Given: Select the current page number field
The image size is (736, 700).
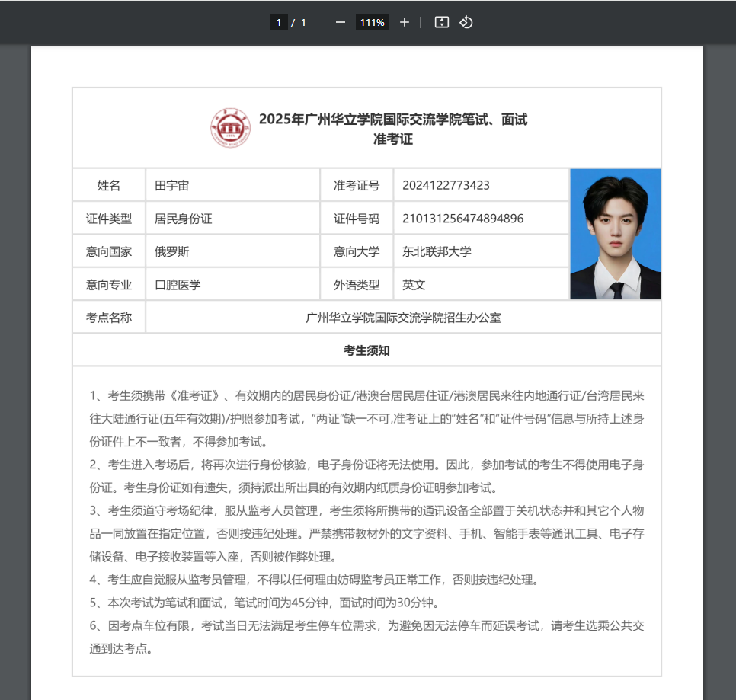Looking at the screenshot, I should tap(279, 23).
